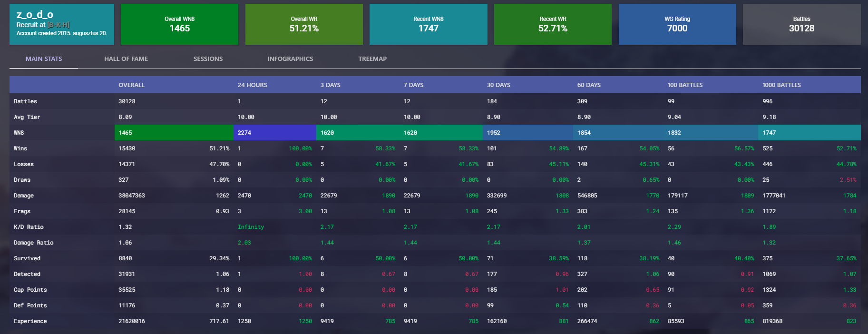
Task: Click the Infinity K/D ratio value
Action: (x=251, y=227)
